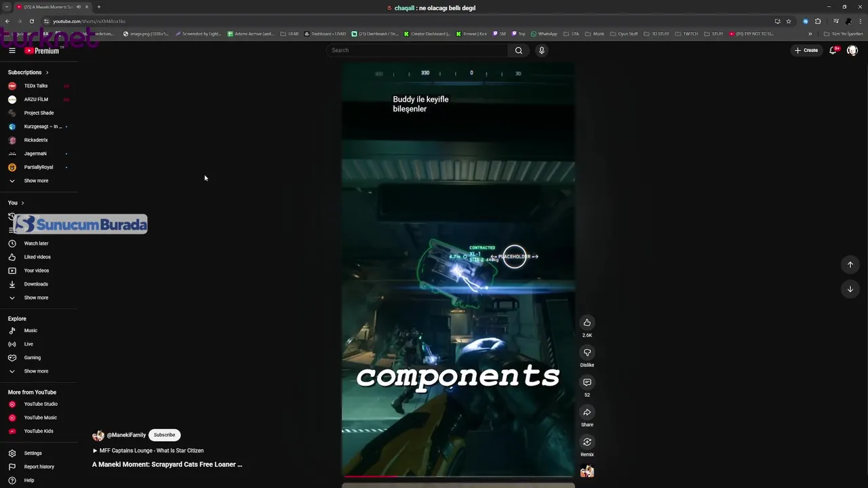This screenshot has width=868, height=488.
Task: Go to next Short with down arrow
Action: pos(850,289)
